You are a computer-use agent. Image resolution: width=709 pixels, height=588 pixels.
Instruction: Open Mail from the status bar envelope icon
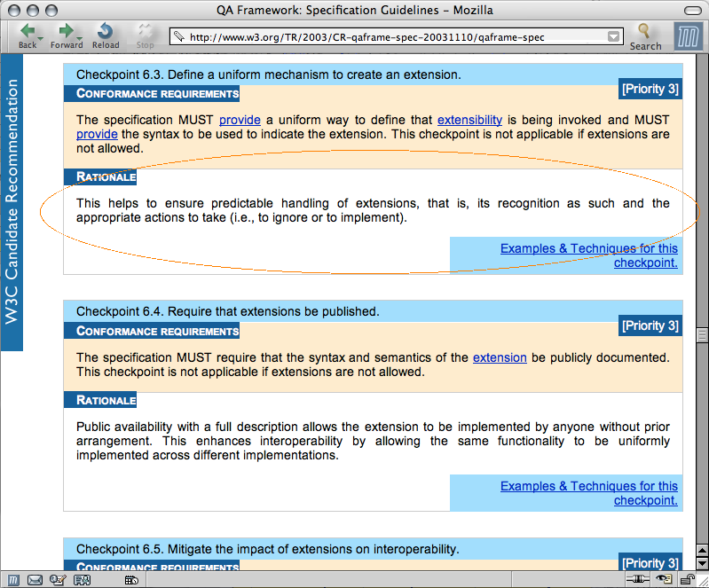[x=35, y=580]
